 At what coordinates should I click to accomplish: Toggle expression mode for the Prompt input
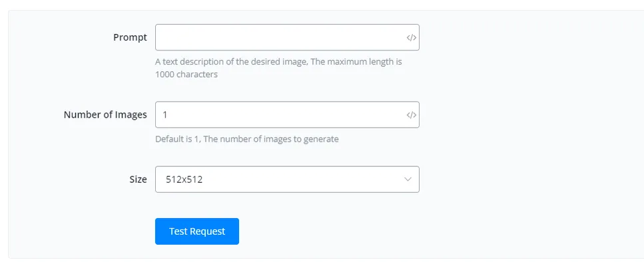[411, 38]
